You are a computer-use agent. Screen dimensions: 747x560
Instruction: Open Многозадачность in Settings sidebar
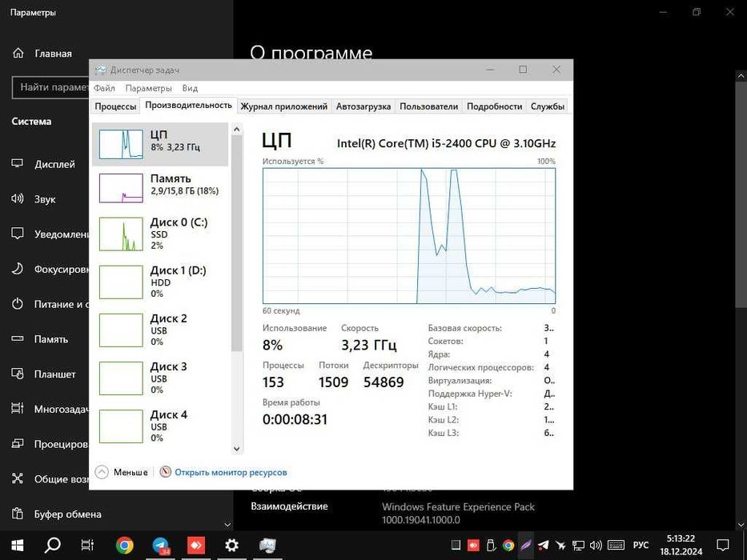tap(50, 409)
